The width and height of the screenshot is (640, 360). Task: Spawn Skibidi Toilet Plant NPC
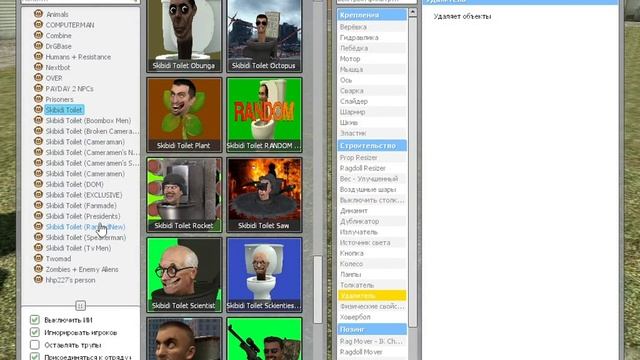pos(184,115)
